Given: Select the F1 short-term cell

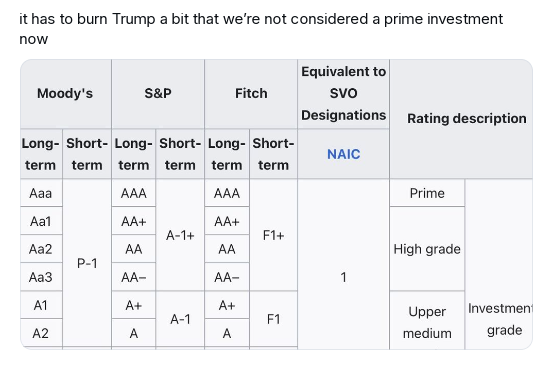Looking at the screenshot, I should [273, 319].
